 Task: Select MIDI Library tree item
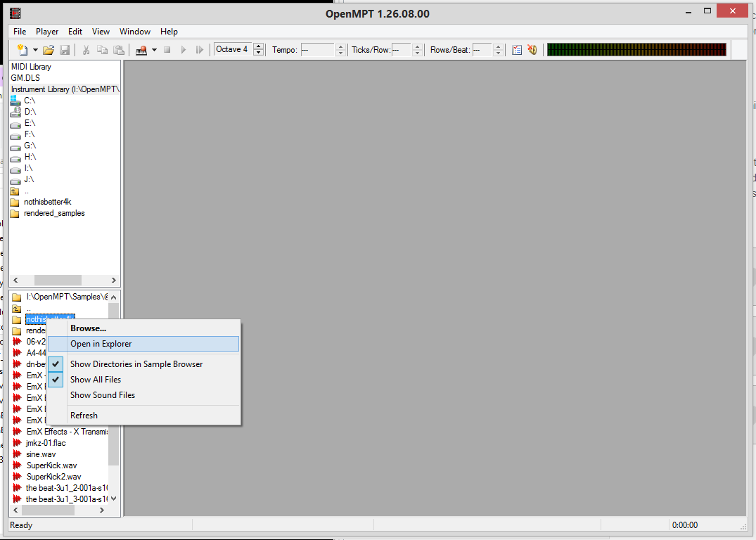[31, 67]
